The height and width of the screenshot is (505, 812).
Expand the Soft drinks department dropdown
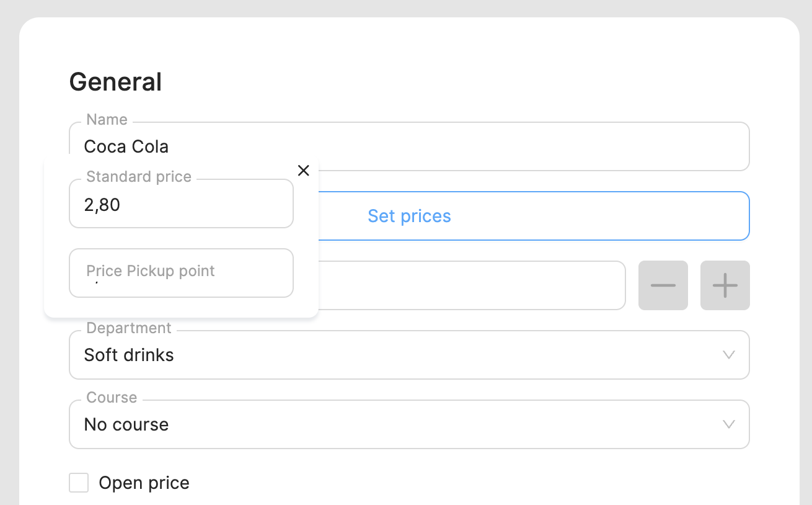point(397,355)
